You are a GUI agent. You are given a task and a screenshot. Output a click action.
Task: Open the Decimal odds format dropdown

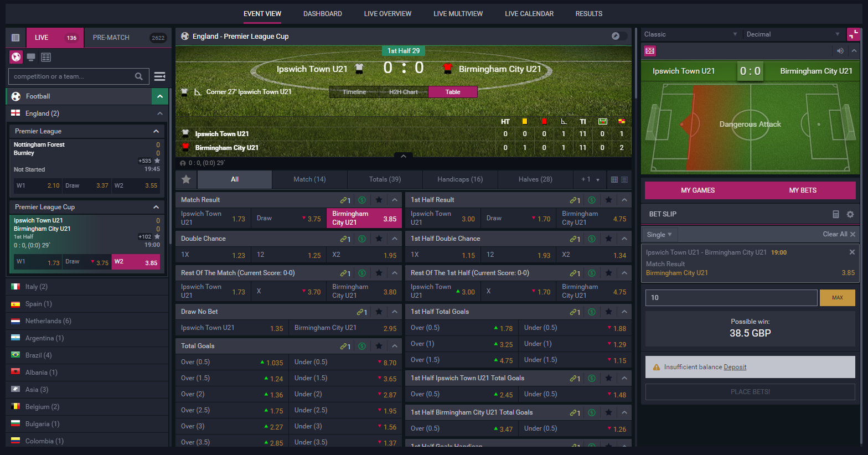click(x=793, y=34)
